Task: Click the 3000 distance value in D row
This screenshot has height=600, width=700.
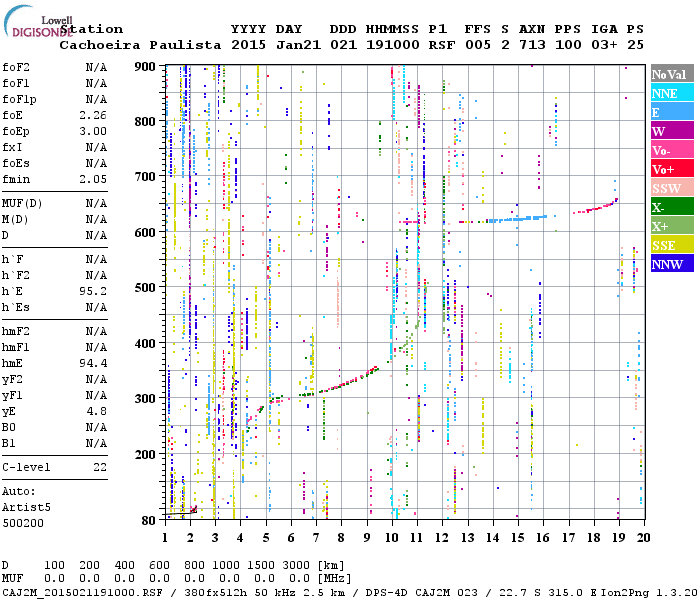Action: point(296,566)
